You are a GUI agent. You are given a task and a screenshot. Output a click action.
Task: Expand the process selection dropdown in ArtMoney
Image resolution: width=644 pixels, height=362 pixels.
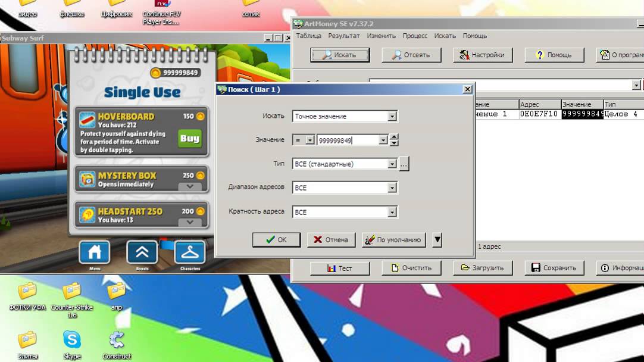tap(636, 85)
